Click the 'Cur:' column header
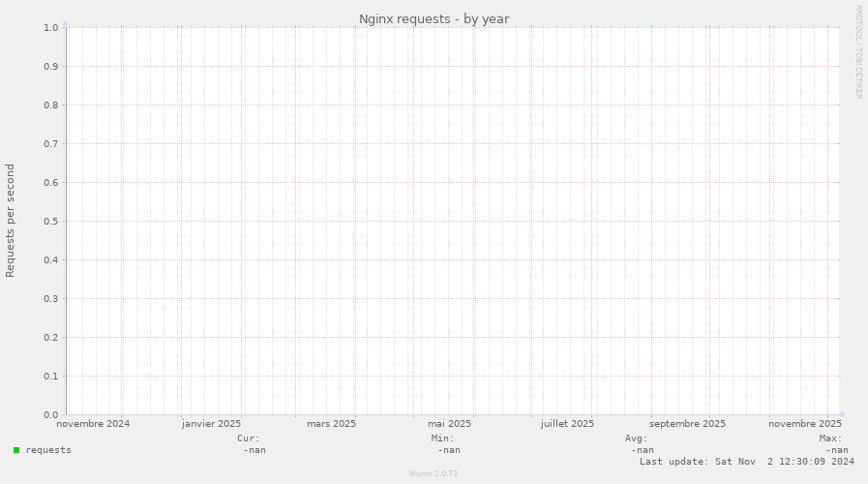This screenshot has width=868, height=484. (x=249, y=439)
